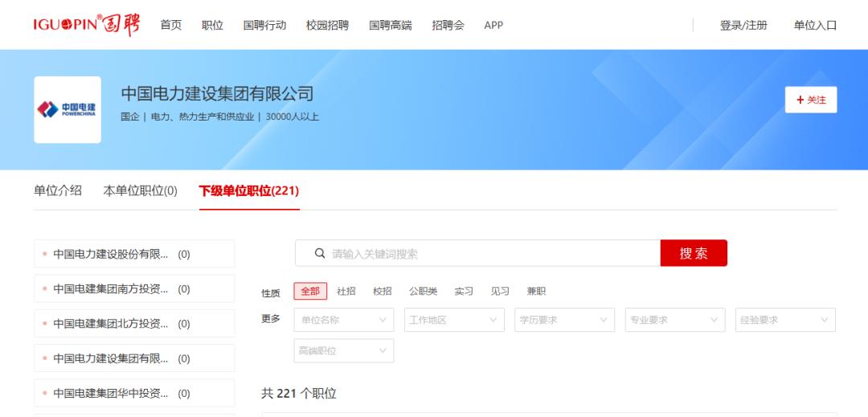Select 中国电力建设股份有限... subsidiary item
The width and height of the screenshot is (868, 417).
click(134, 254)
